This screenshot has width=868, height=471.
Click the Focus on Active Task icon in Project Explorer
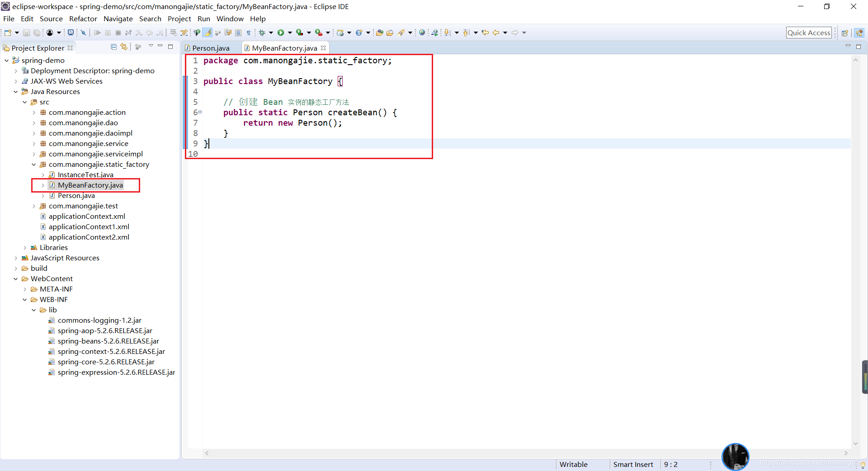pos(138,47)
